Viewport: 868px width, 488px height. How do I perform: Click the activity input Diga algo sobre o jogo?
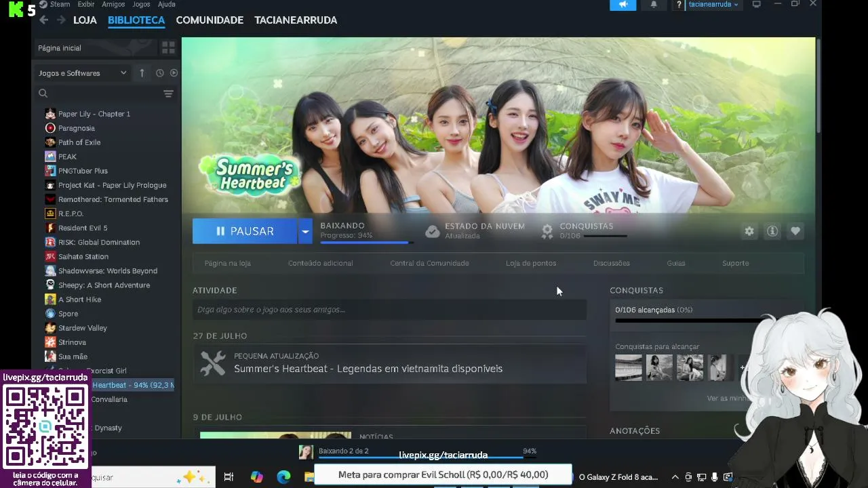pyautogui.click(x=389, y=310)
